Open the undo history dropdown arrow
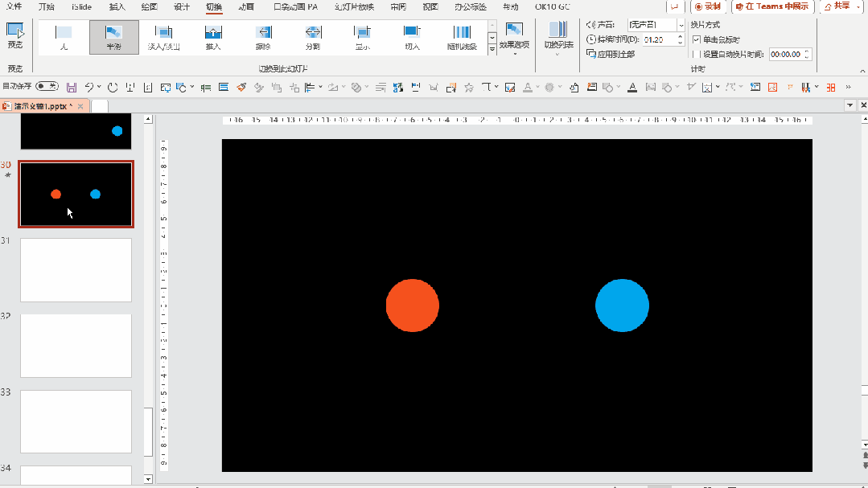 click(x=99, y=88)
